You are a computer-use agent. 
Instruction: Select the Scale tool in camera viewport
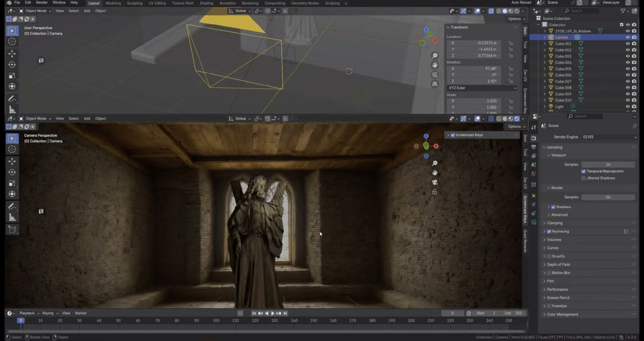(12, 184)
